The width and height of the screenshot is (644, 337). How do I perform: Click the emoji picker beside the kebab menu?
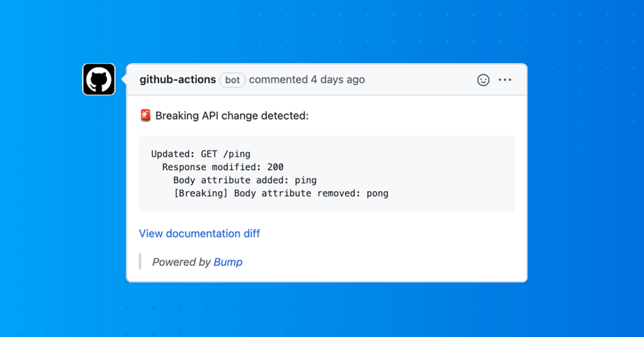[x=484, y=80]
